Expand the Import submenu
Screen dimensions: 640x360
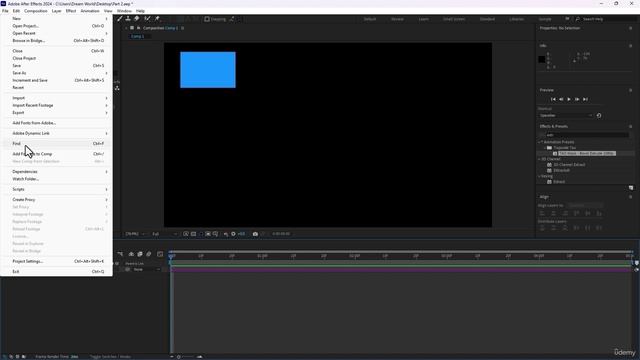pyautogui.click(x=56, y=98)
